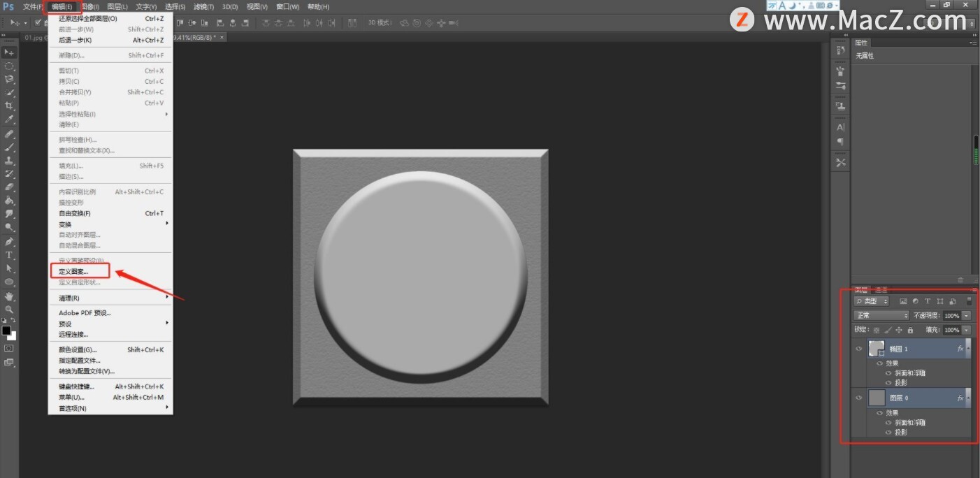Select the Clone Stamp tool
This screenshot has width=980, height=478.
[9, 160]
